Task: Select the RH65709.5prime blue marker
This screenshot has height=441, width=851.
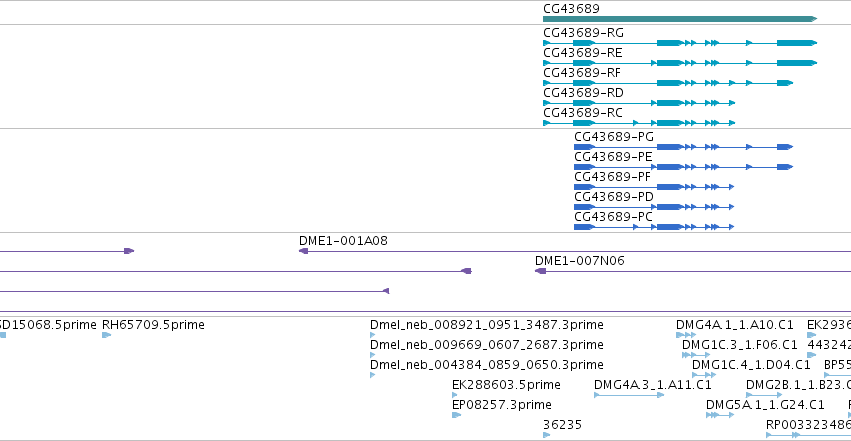Action: tap(106, 335)
